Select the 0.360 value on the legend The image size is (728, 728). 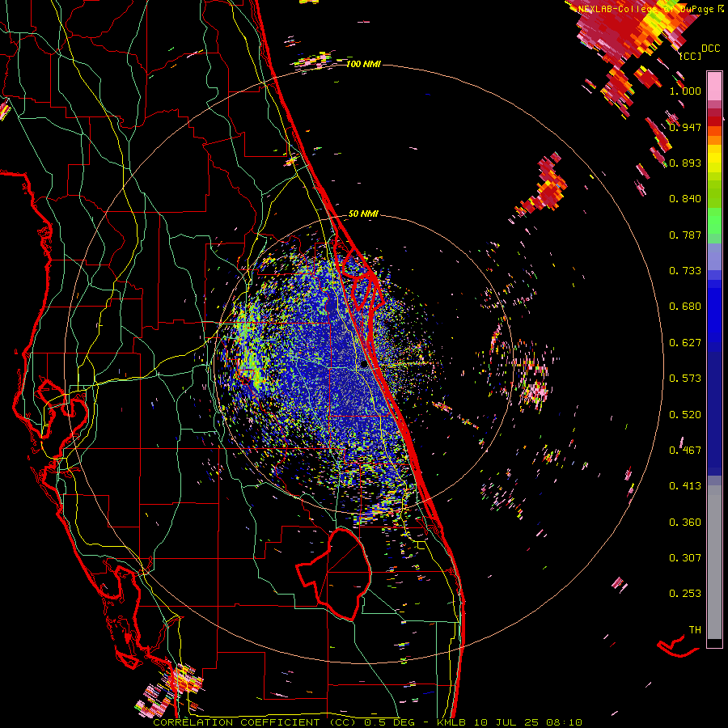pos(685,523)
